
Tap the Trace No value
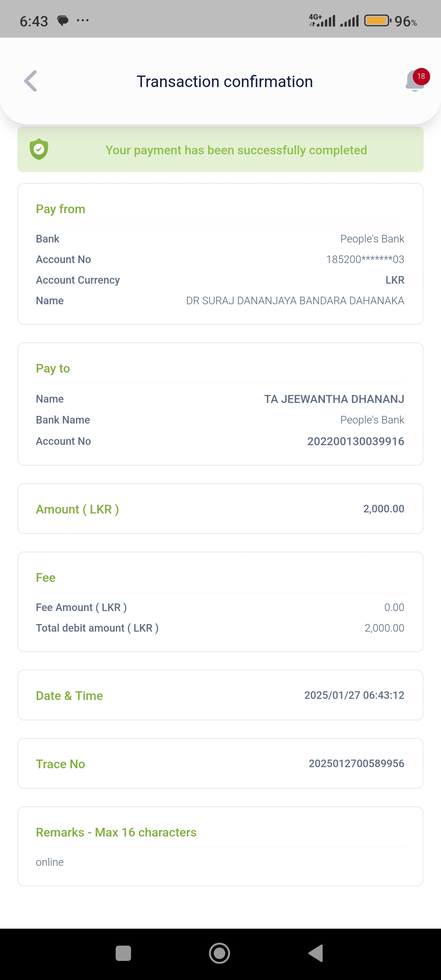[356, 763]
